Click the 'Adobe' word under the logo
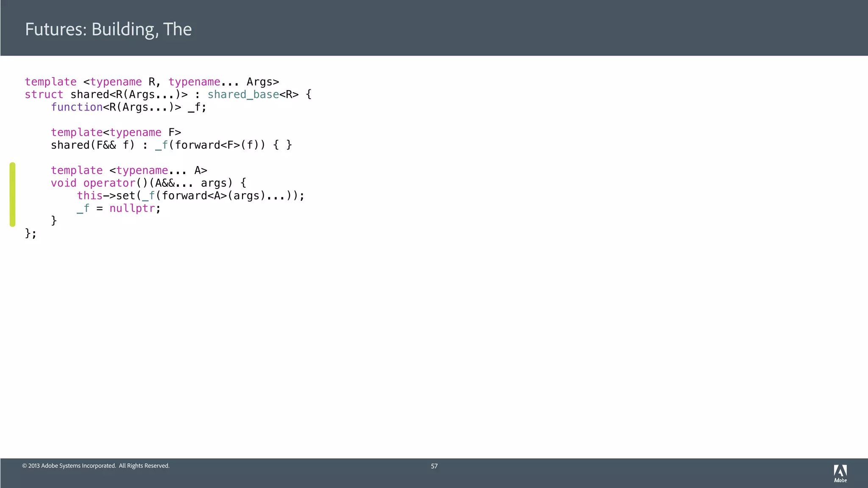 click(840, 480)
